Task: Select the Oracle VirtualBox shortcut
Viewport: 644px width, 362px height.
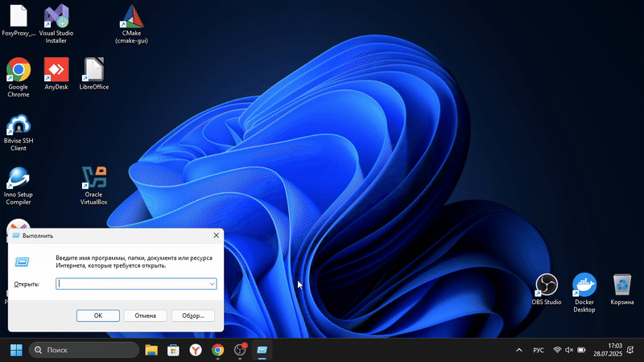Action: pos(94,179)
